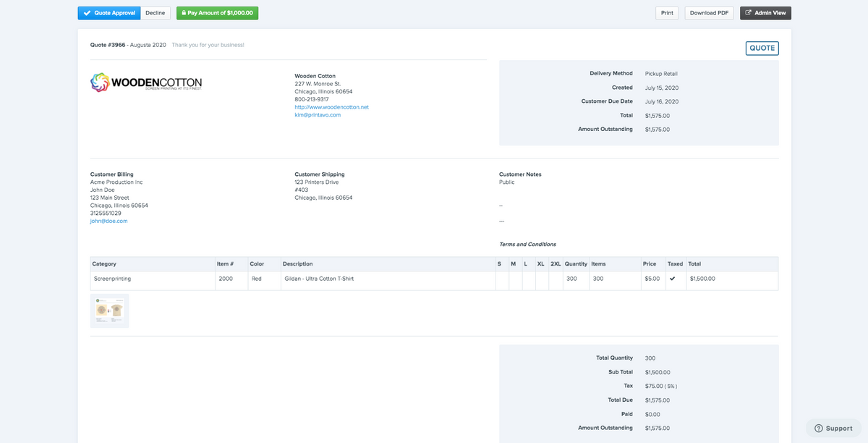Open the Support help widget
This screenshot has width=868, height=443.
[833, 428]
